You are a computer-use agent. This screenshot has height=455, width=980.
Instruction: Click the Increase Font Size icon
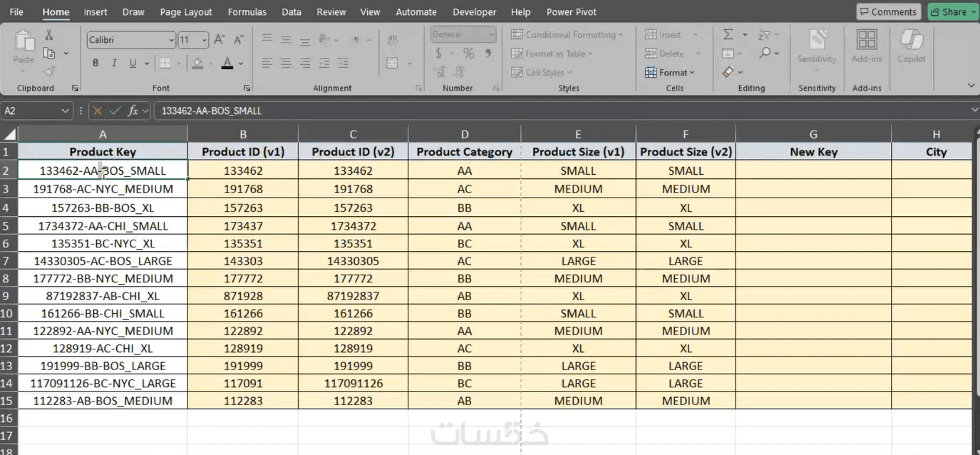[220, 40]
